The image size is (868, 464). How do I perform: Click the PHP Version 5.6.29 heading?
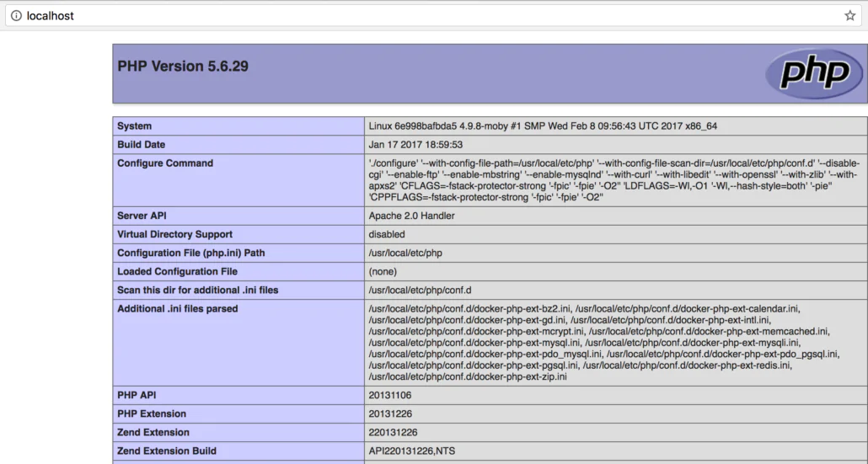[x=183, y=67]
